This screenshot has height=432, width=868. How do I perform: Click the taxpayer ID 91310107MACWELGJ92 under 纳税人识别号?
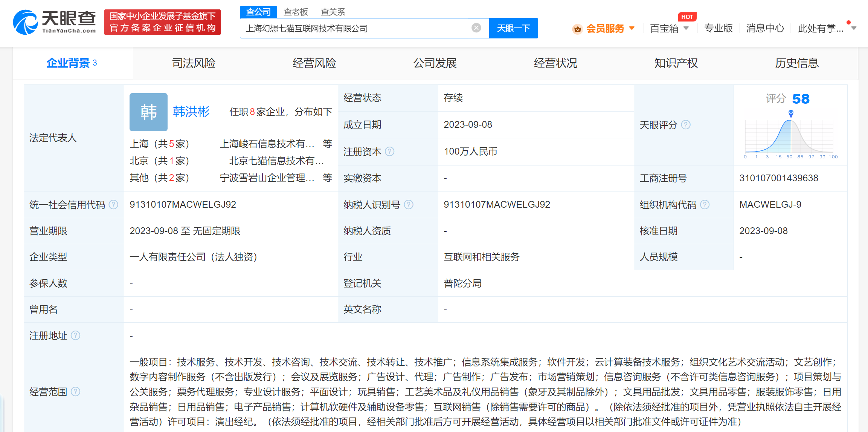coord(497,205)
